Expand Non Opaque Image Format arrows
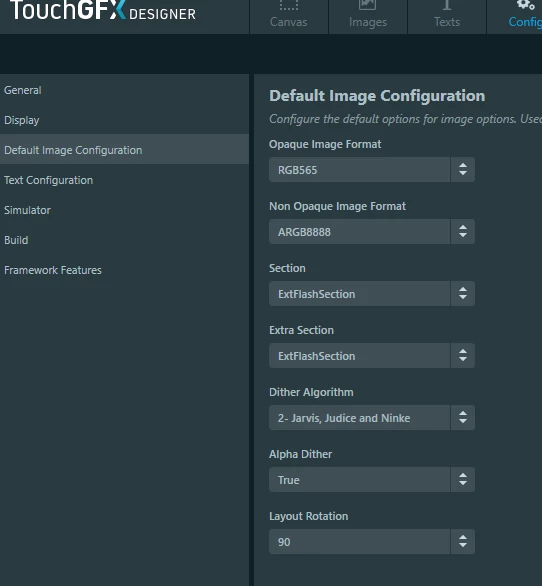Screen dimensions: 542x586 coord(463,232)
